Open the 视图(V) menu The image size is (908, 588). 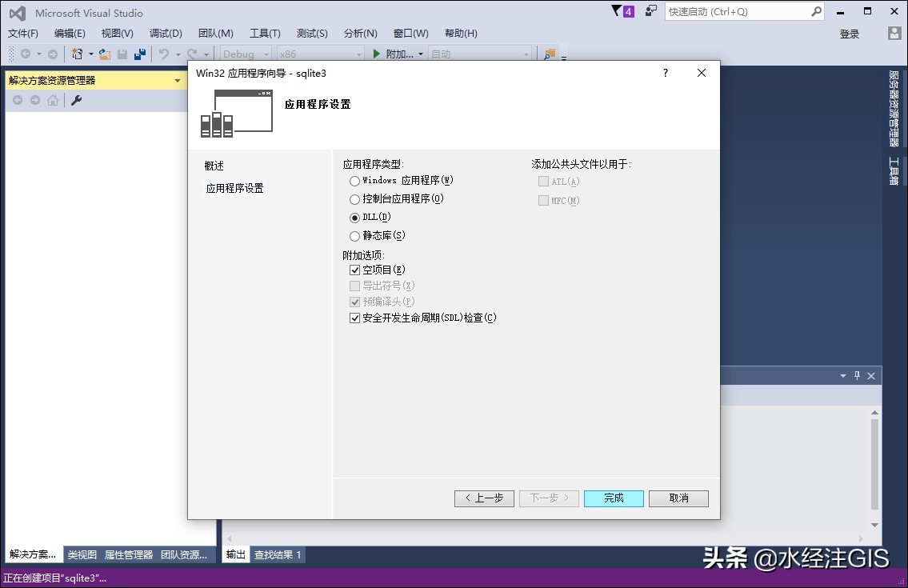117,33
